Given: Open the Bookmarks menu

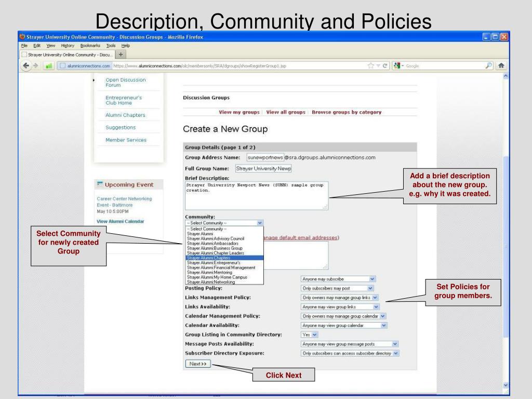Looking at the screenshot, I should click(x=90, y=46).
